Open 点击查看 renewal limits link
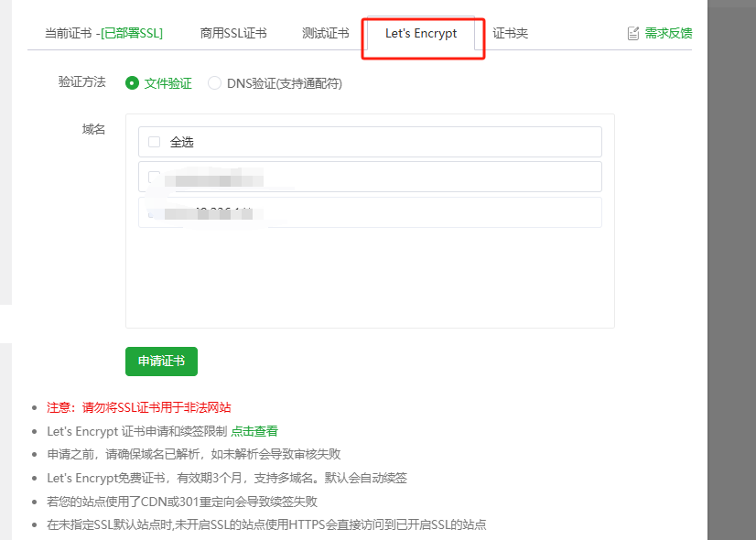 pos(254,431)
